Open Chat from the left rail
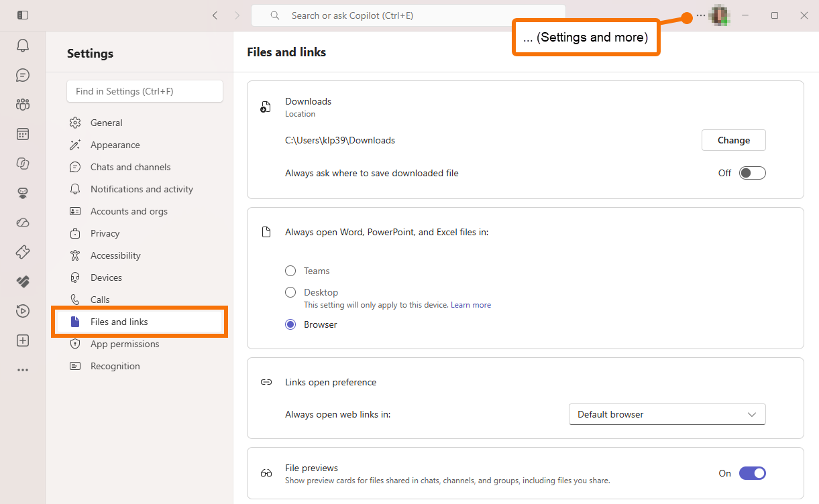Image resolution: width=819 pixels, height=504 pixels. click(x=23, y=75)
